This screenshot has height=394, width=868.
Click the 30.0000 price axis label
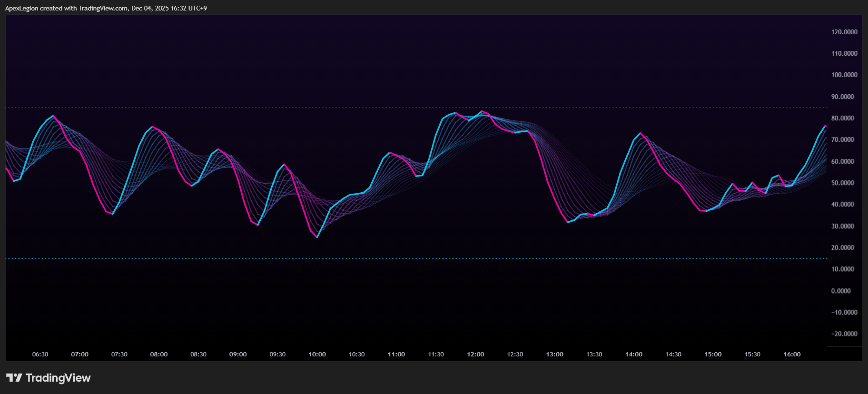pos(843,226)
